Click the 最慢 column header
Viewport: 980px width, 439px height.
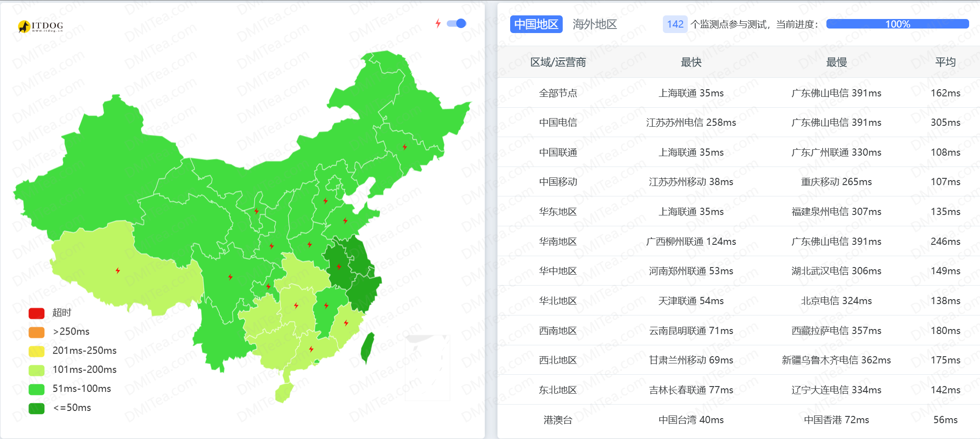tap(836, 62)
